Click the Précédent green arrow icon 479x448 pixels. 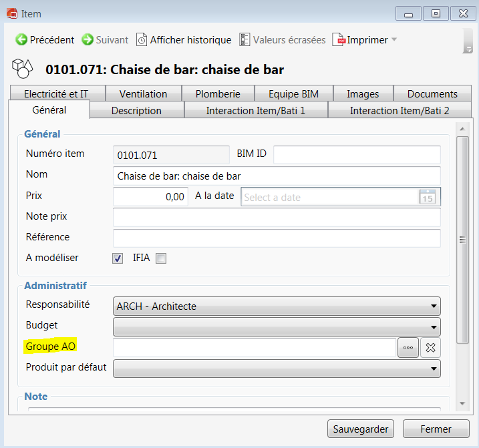point(21,40)
